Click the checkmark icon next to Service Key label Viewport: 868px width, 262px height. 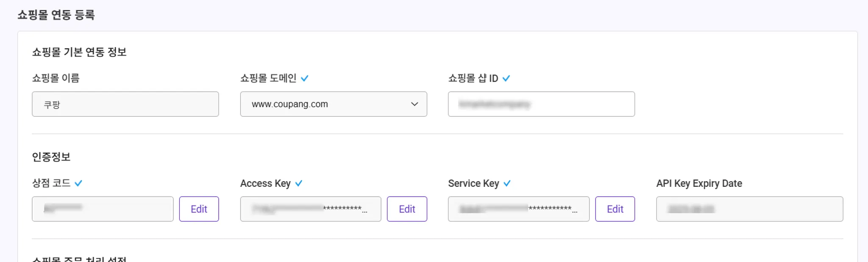tap(507, 183)
